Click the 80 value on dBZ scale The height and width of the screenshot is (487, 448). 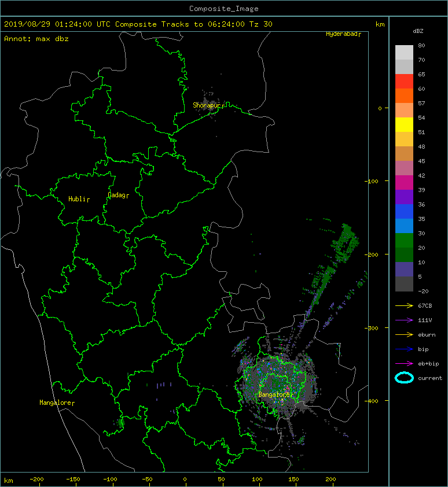point(421,45)
